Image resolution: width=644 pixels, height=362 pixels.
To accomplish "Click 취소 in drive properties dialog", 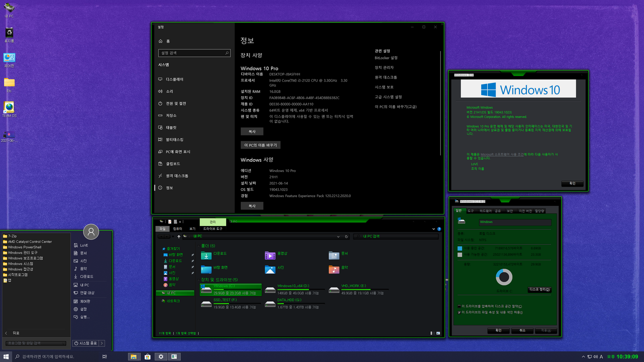I will tap(522, 330).
